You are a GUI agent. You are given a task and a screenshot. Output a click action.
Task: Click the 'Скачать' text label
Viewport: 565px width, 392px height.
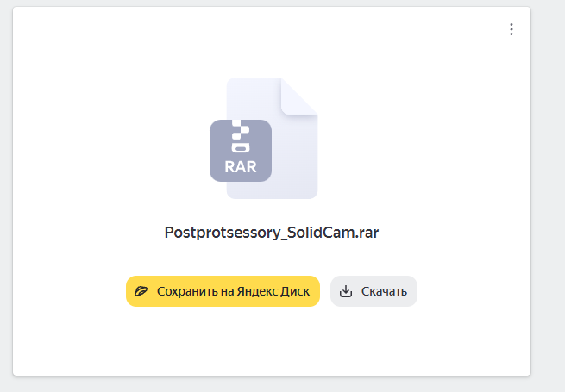coord(384,291)
